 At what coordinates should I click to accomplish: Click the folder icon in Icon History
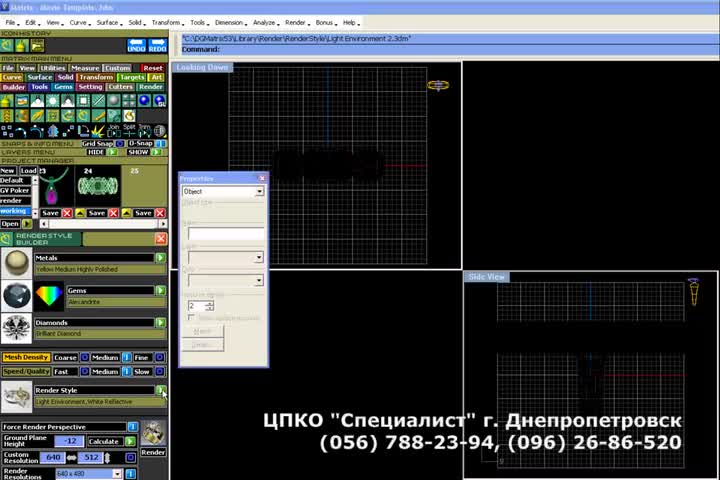tap(37, 45)
